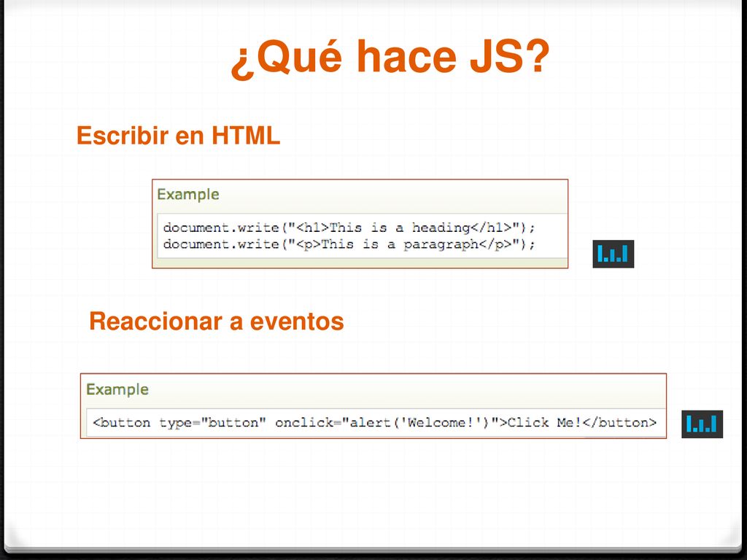Click the code line containing 'This is a heading'
The image size is (747, 560).
point(349,227)
